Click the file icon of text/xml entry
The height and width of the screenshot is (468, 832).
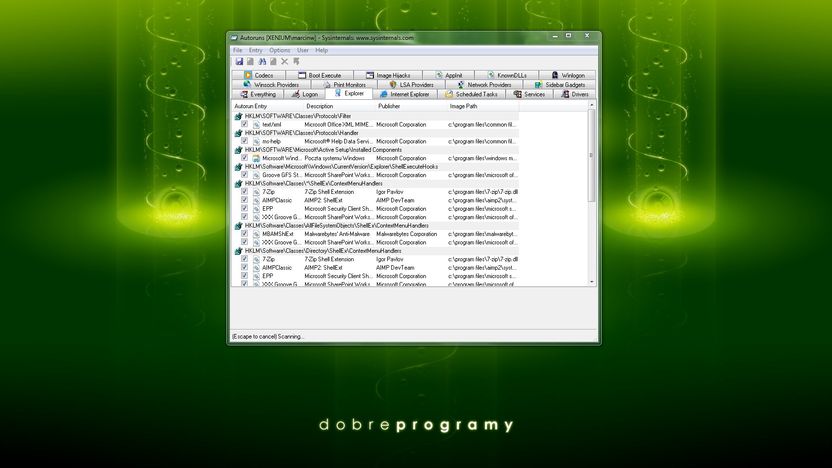256,125
